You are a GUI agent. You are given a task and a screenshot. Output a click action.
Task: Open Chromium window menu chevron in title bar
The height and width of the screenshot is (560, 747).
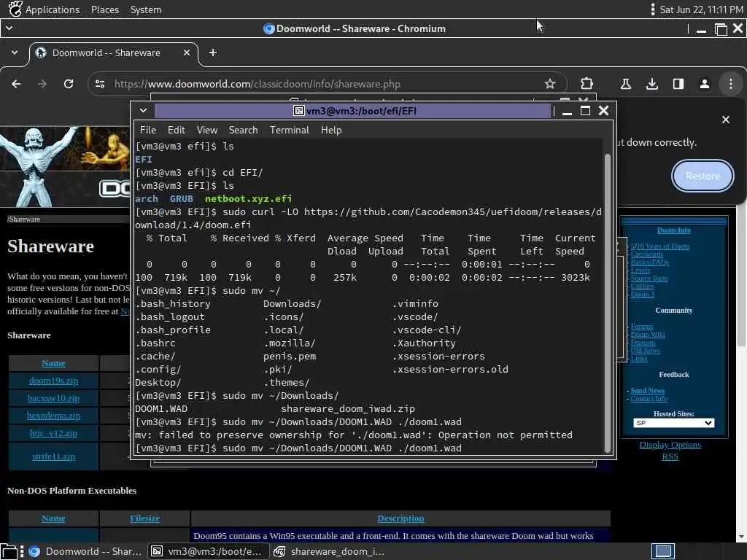coord(9,28)
